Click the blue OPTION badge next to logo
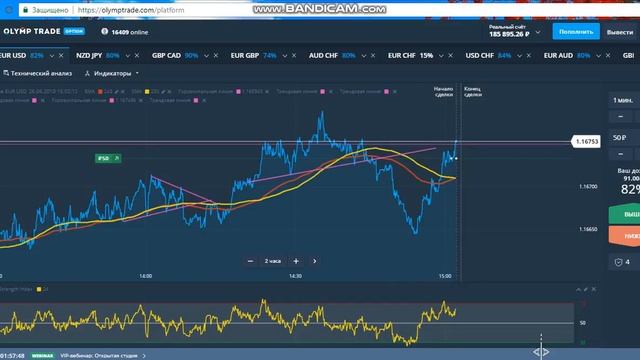Screen dimensions: 640x360 (x=74, y=31)
